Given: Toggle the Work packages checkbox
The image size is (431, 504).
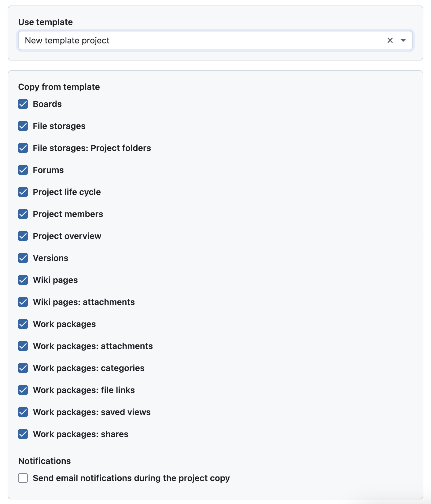Looking at the screenshot, I should click(23, 324).
